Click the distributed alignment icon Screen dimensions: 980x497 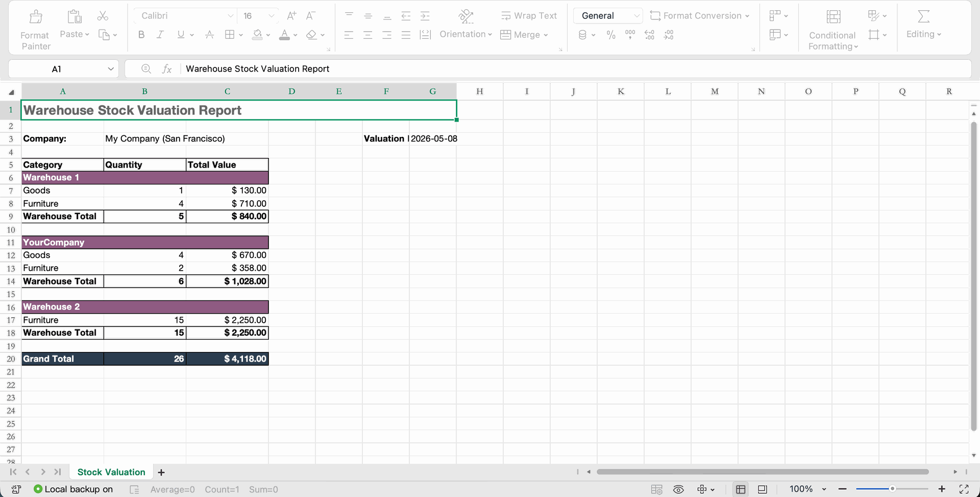click(425, 35)
